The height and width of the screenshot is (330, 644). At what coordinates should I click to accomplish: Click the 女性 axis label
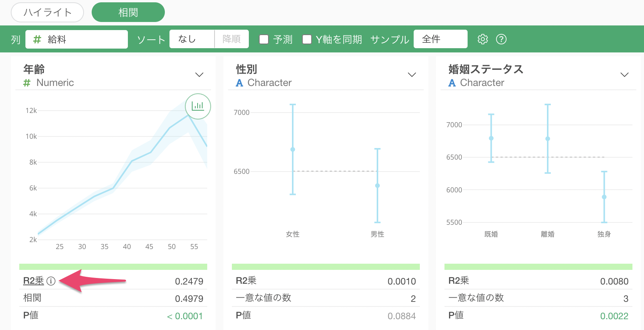293,234
